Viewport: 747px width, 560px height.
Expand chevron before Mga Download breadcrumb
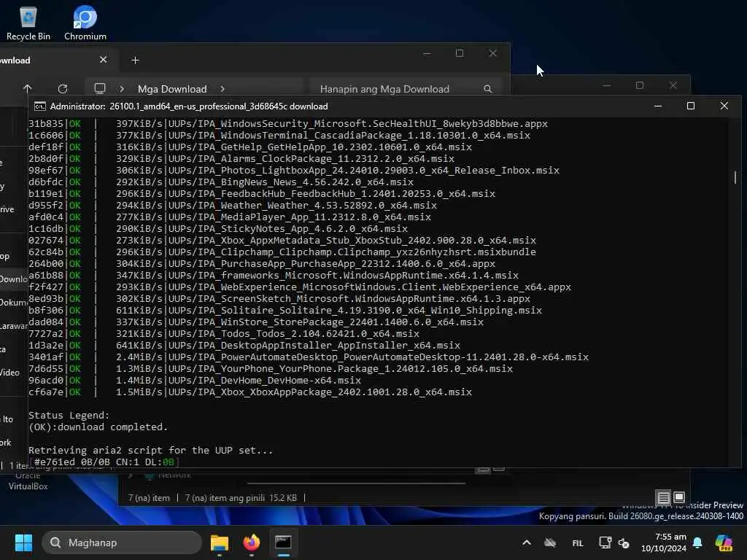click(122, 88)
